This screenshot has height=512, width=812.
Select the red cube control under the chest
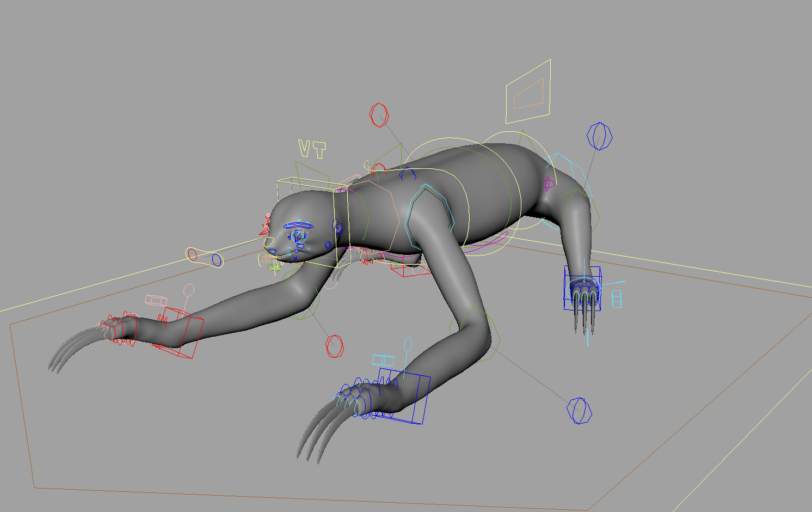(x=411, y=270)
